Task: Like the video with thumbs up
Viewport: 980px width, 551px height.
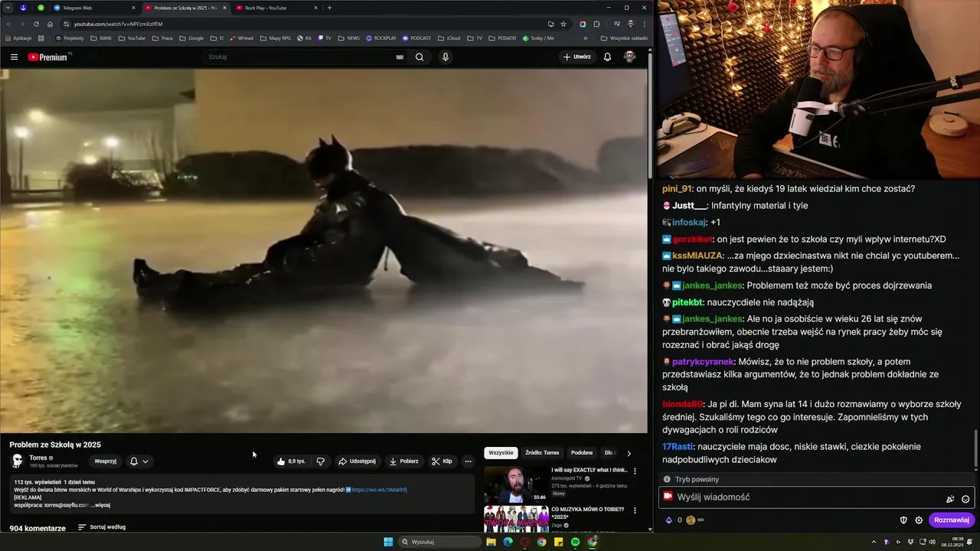Action: 291,461
